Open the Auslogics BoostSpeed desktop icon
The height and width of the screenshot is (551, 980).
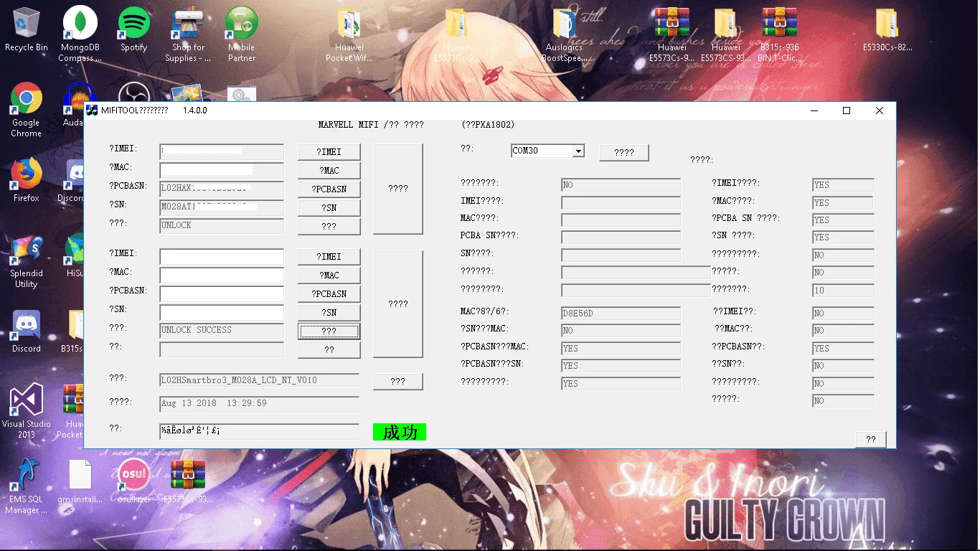click(564, 34)
